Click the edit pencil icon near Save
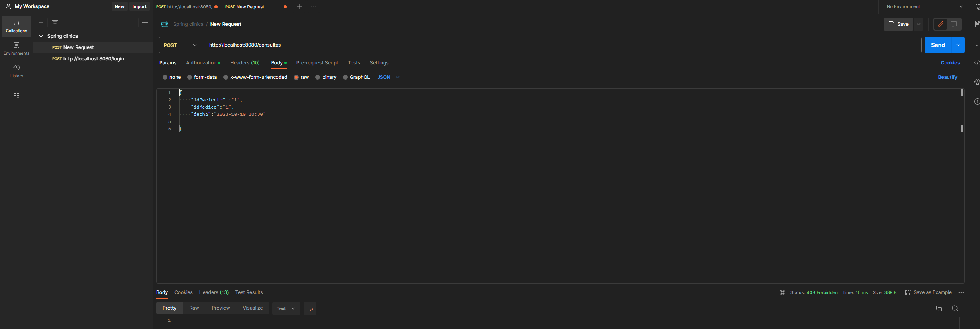980x329 pixels. [x=941, y=24]
